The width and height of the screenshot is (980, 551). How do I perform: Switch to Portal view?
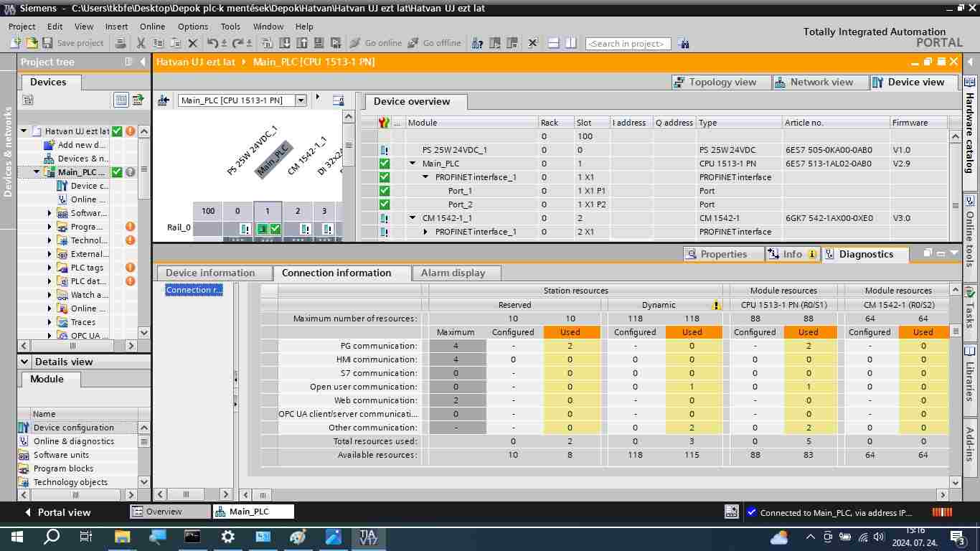tap(57, 512)
